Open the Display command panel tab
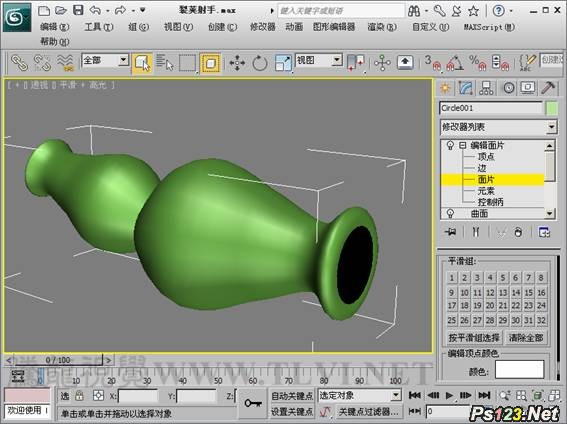The height and width of the screenshot is (424, 567). (528, 88)
